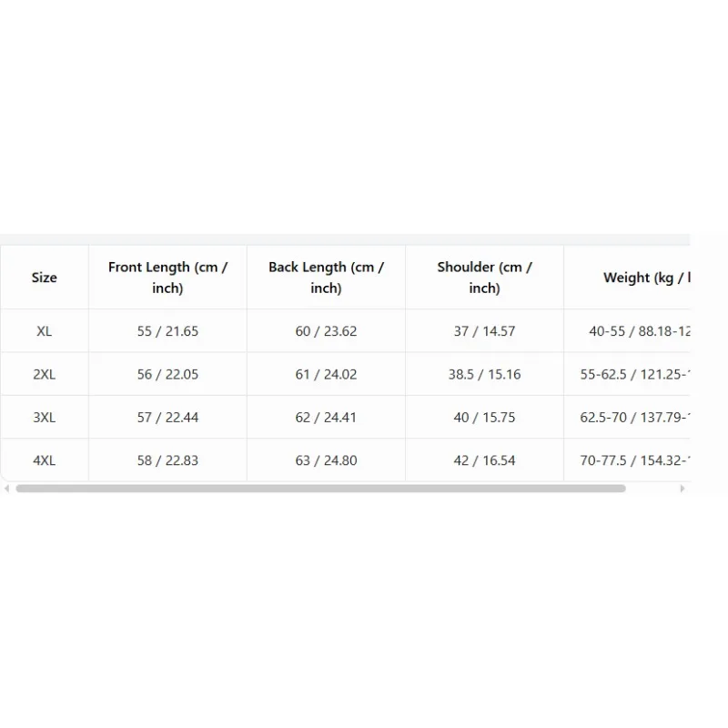The height and width of the screenshot is (728, 728).
Task: Select the Back Length column header
Action: click(326, 278)
